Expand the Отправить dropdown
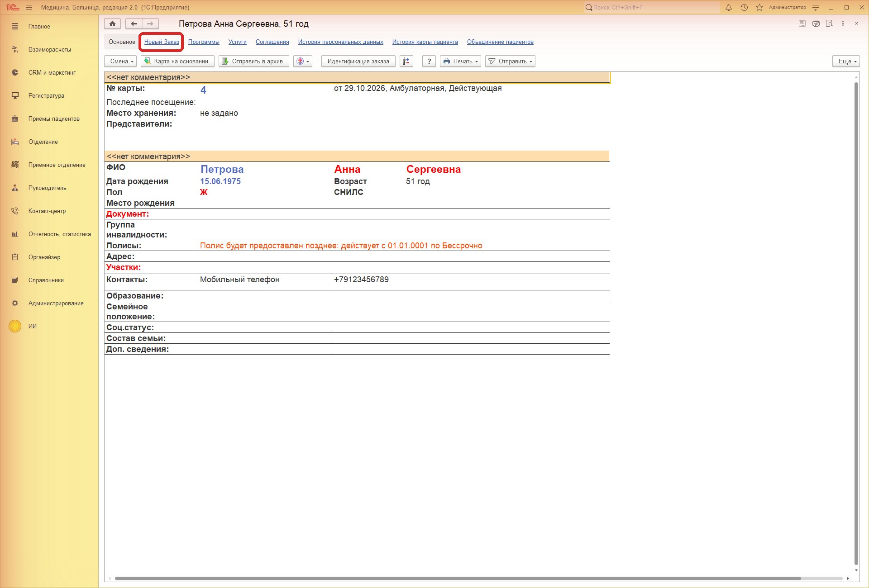869x588 pixels. tap(510, 62)
